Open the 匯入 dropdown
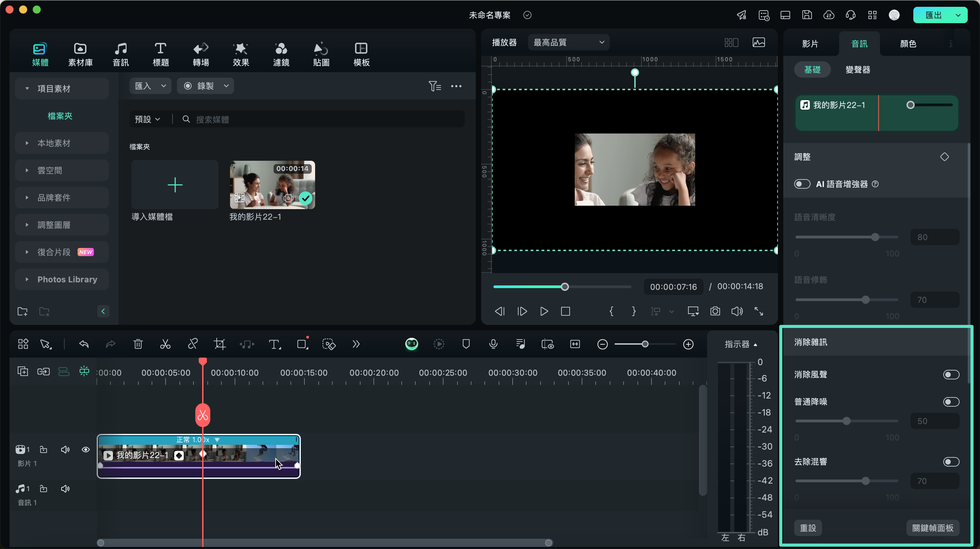Screen dimensions: 980x549 click(x=150, y=86)
